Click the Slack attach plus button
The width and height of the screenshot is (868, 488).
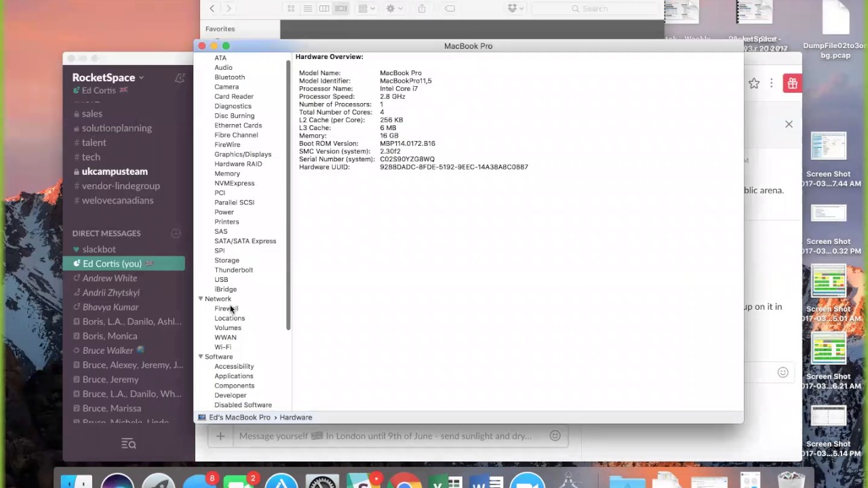220,436
